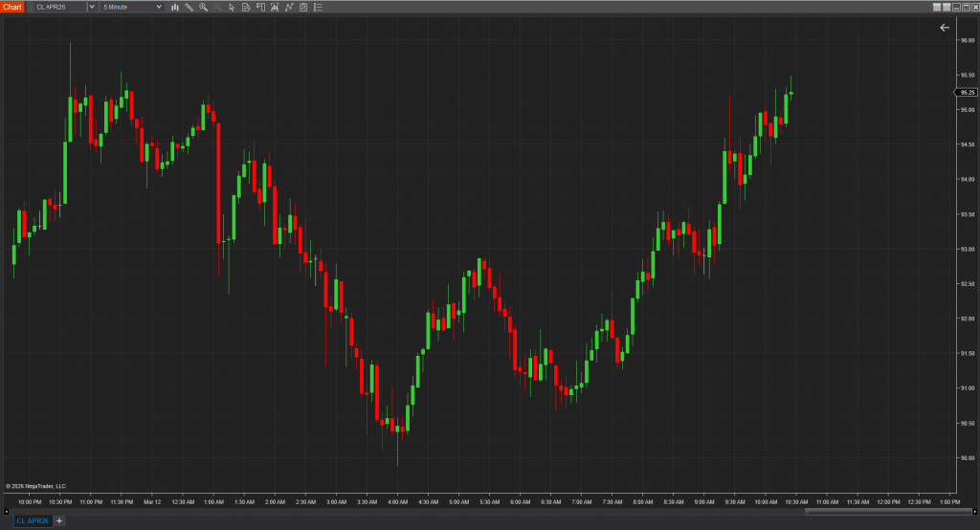Select the drawing tools pencil icon
The height and width of the screenshot is (530, 980).
[189, 7]
